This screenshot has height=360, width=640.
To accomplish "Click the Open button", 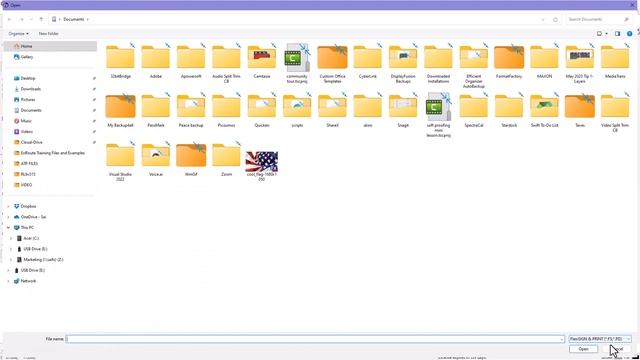I will click(x=583, y=349).
